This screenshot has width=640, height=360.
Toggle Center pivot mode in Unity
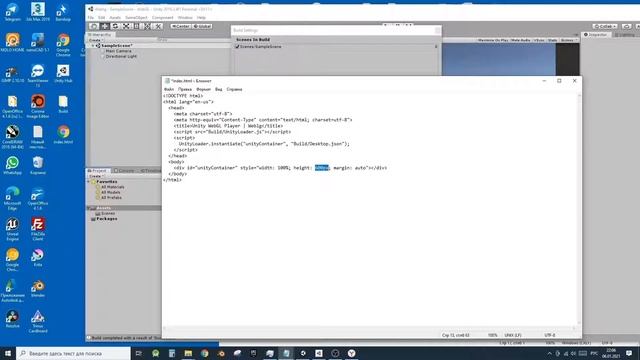181,26
